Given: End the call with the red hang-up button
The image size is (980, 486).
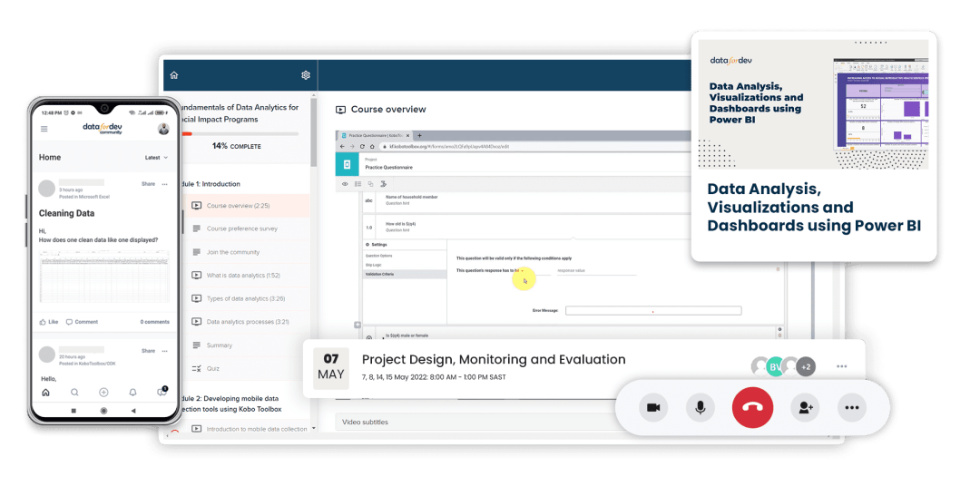Looking at the screenshot, I should point(752,407).
